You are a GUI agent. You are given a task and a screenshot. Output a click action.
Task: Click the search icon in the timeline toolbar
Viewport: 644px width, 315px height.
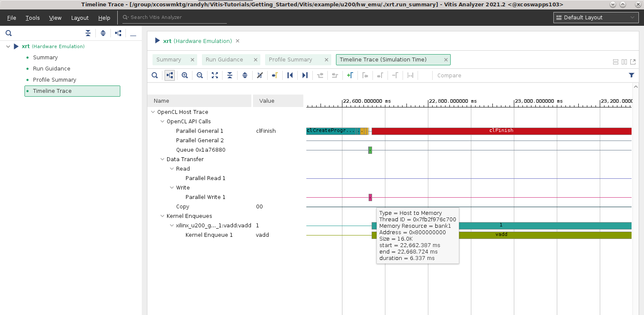click(x=155, y=75)
